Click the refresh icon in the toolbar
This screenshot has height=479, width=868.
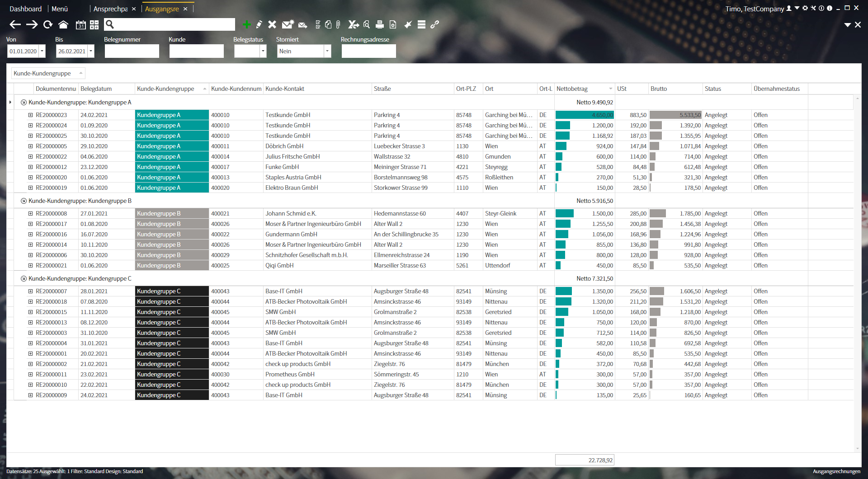click(48, 24)
